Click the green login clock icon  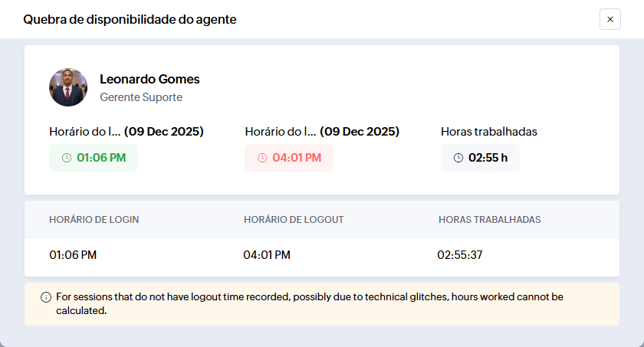tap(67, 158)
